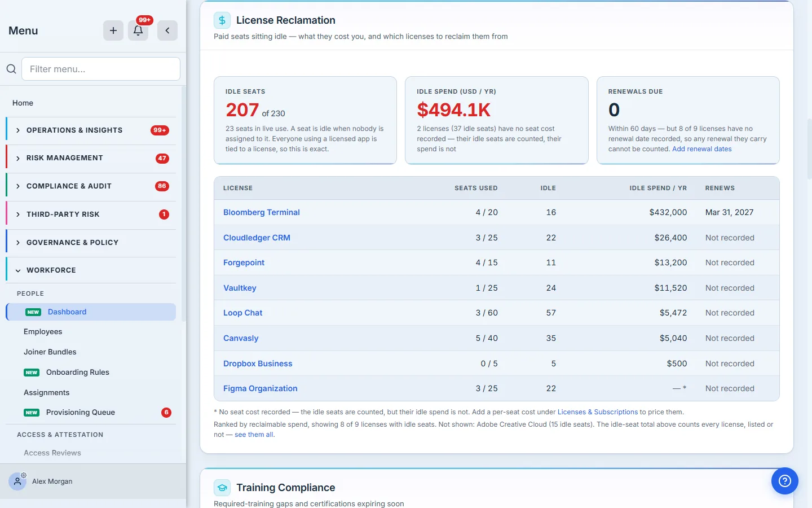Click Alex Morgan user name
812x508 pixels.
52,481
